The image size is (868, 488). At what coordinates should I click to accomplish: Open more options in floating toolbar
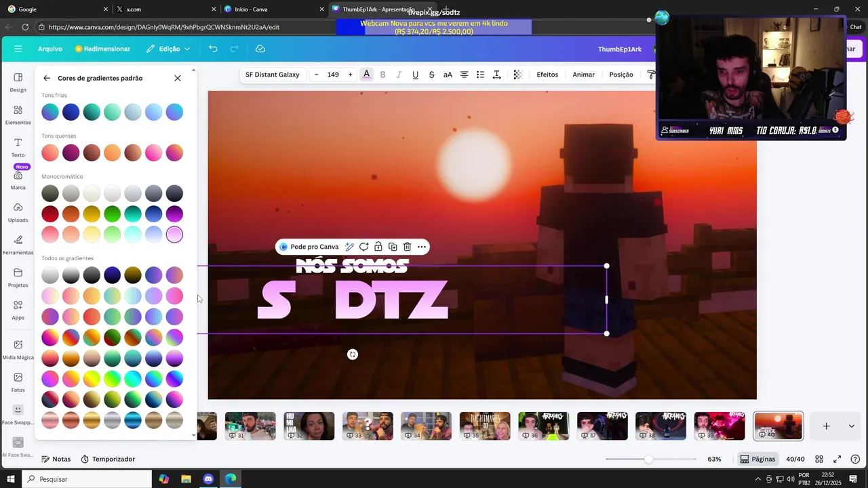pos(421,247)
